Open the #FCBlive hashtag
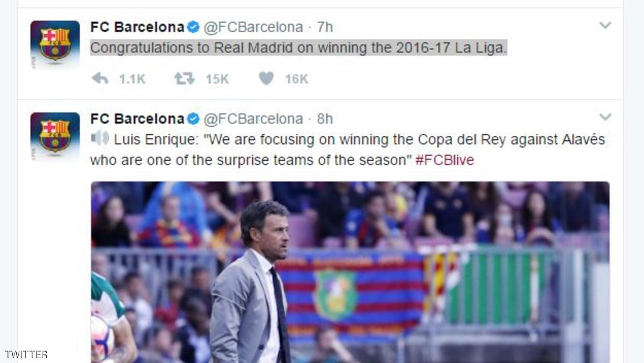This screenshot has width=644, height=363. point(444,160)
